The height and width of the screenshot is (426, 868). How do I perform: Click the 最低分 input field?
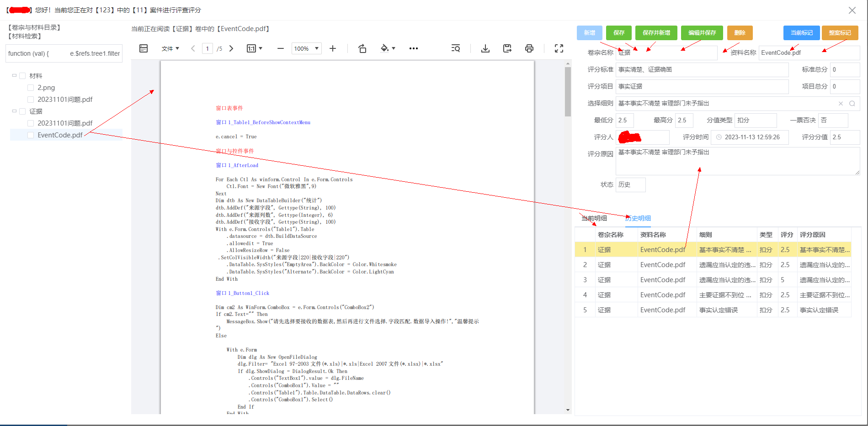[624, 121]
